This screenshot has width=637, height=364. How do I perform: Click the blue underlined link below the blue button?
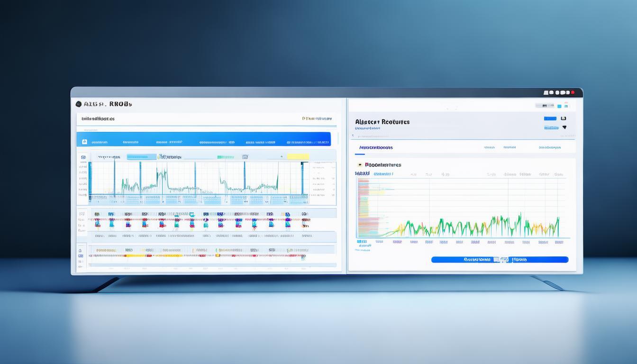pos(550,128)
